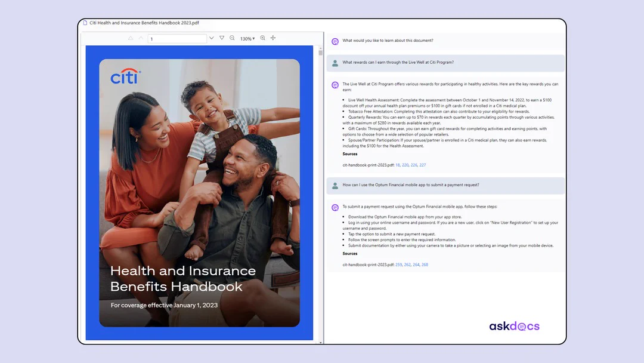Jump to the last page using the triangle down icon
Image resolution: width=644 pixels, height=363 pixels.
coord(222,38)
